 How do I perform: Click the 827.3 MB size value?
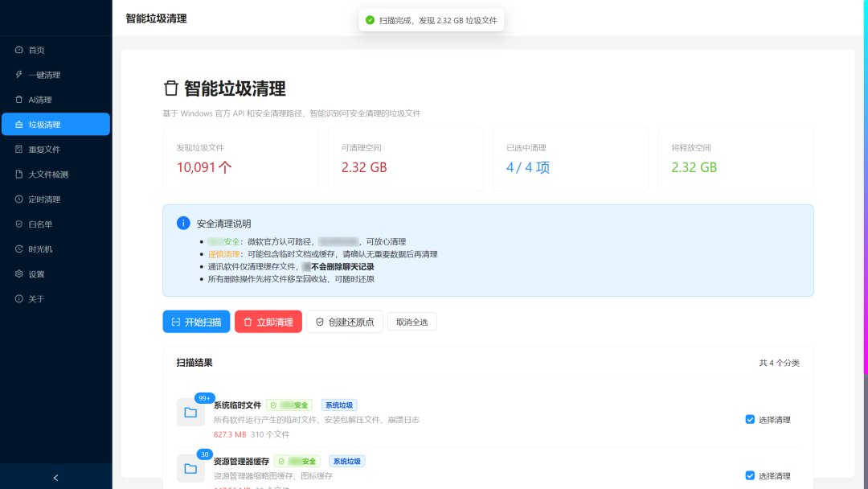coord(230,435)
